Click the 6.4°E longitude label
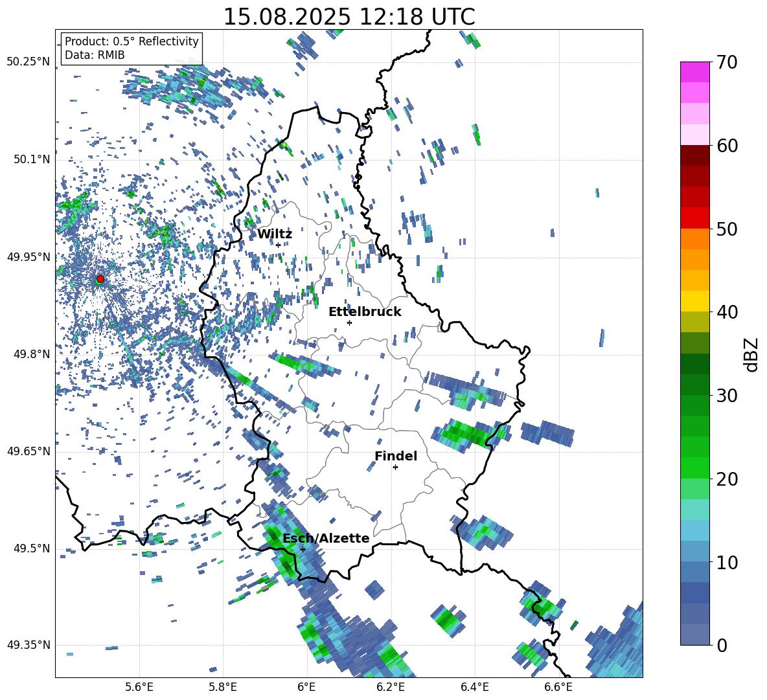The image size is (767, 700). tap(474, 688)
